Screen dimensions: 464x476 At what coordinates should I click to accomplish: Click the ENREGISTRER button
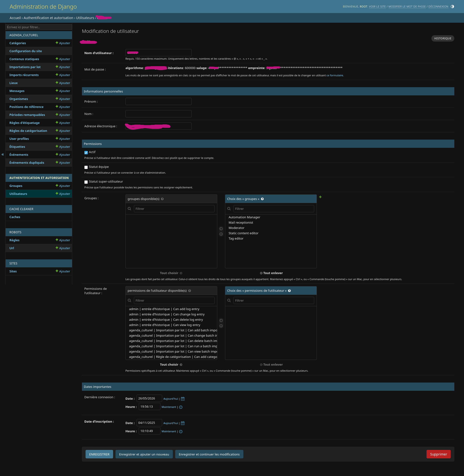[99, 454]
